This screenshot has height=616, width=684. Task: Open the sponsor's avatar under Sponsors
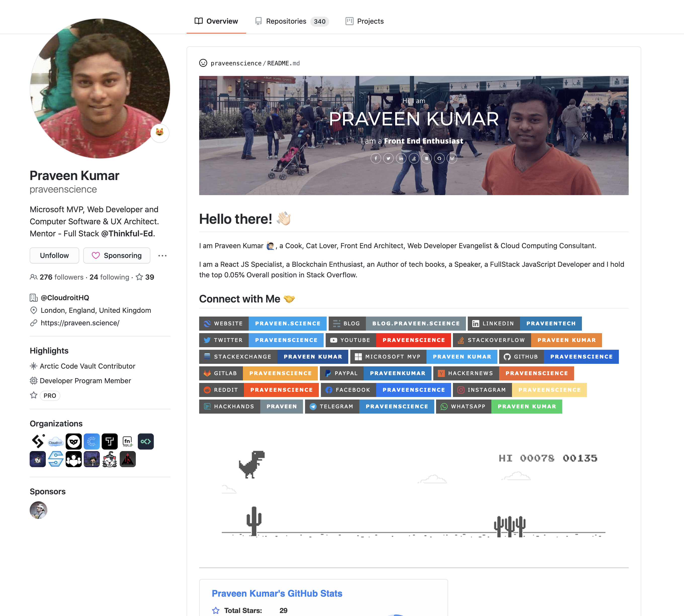pyautogui.click(x=38, y=510)
